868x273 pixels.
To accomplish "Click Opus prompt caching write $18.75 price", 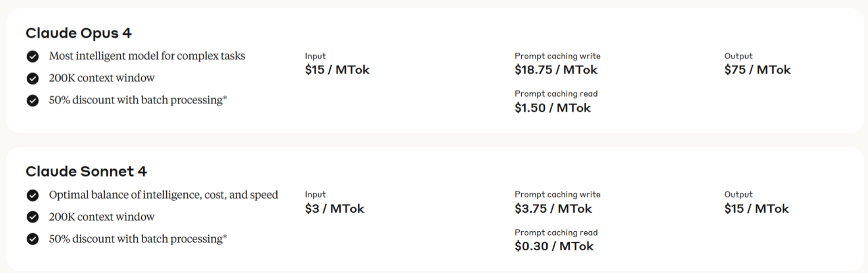I will pos(556,70).
